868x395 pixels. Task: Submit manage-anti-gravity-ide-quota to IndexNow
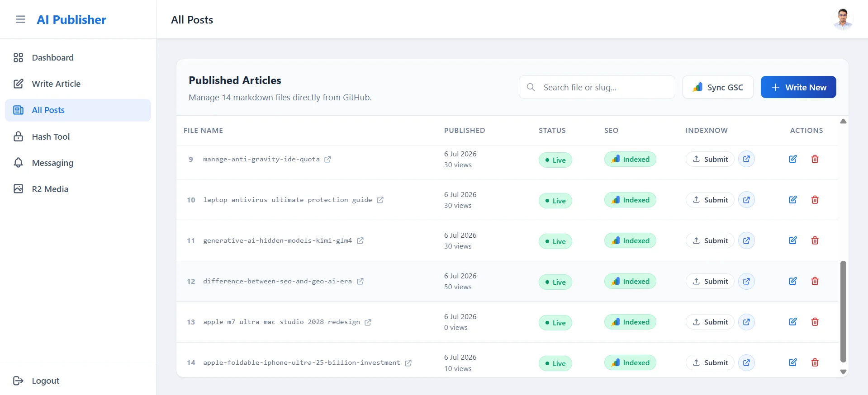(x=710, y=159)
